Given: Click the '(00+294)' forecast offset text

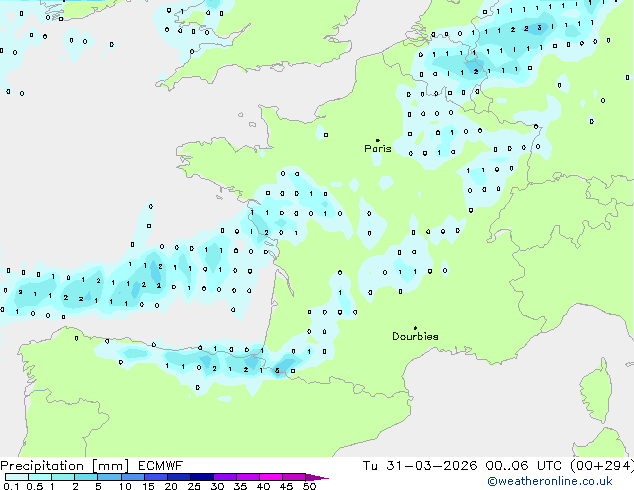Looking at the screenshot, I should 602,466.
